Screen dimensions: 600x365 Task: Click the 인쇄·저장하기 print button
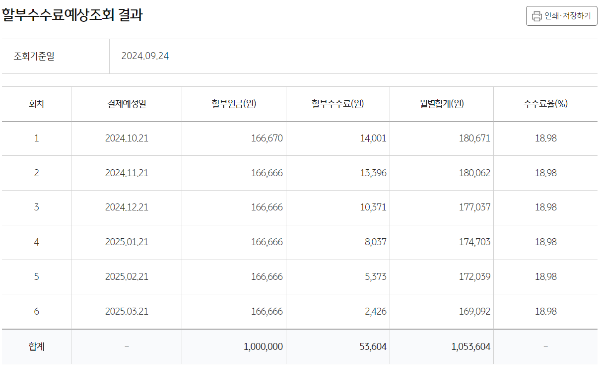[561, 16]
